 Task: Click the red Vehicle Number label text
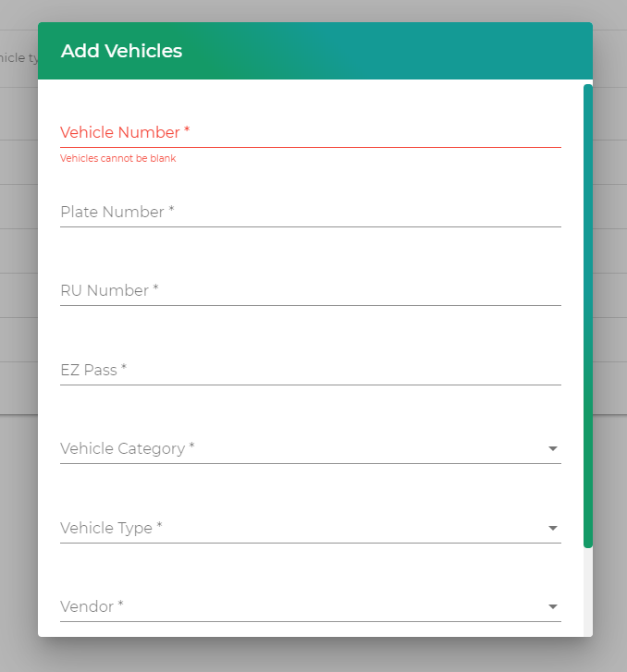tap(125, 133)
